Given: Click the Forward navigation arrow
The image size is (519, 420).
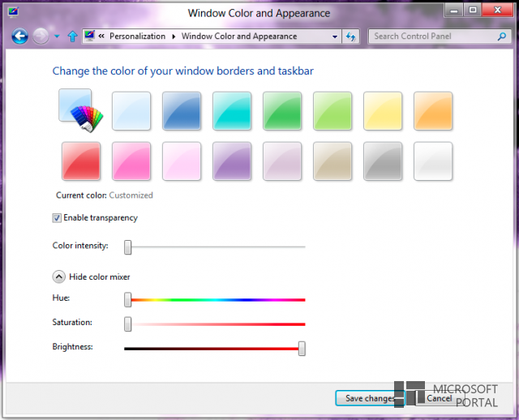Looking at the screenshot, I should pyautogui.click(x=41, y=36).
